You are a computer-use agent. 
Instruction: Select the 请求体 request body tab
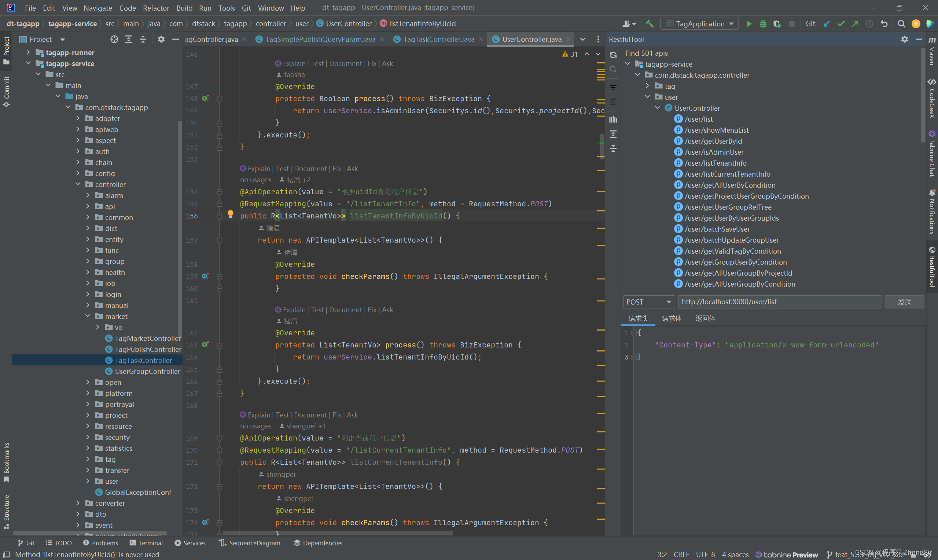click(672, 318)
